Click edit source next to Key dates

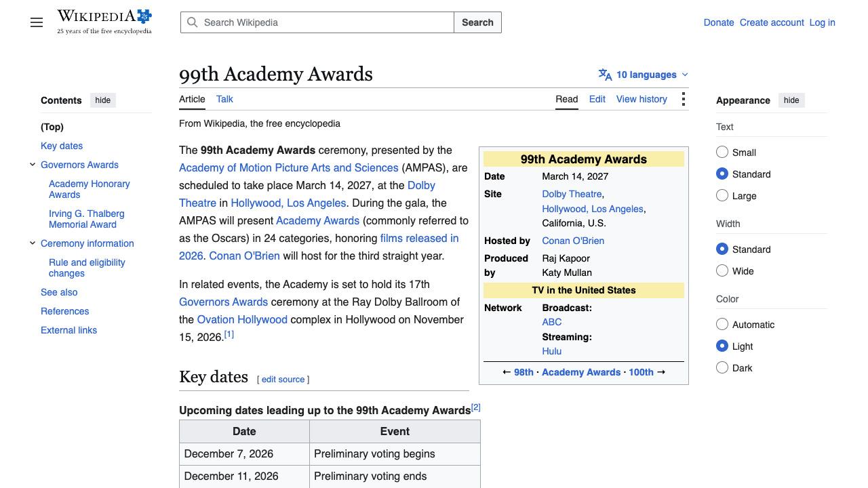point(283,379)
